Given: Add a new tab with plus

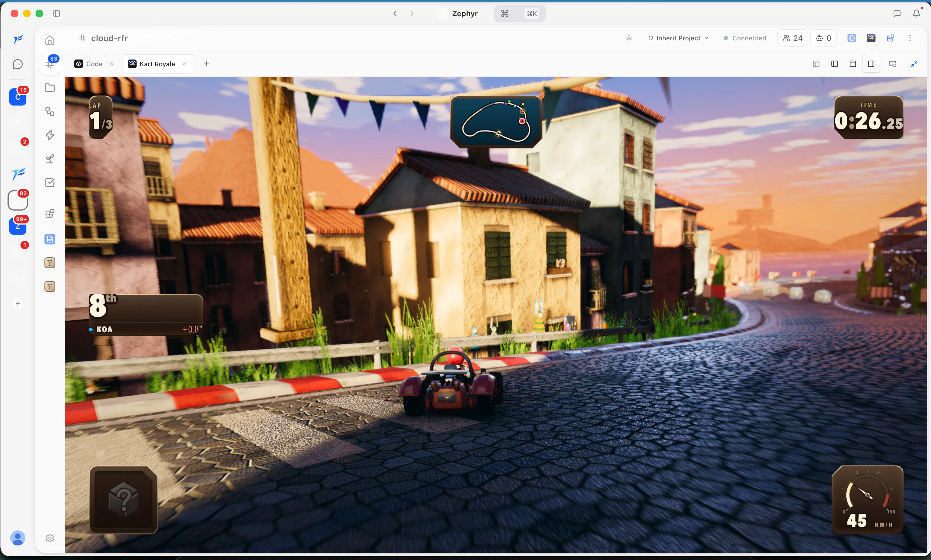Looking at the screenshot, I should (206, 64).
